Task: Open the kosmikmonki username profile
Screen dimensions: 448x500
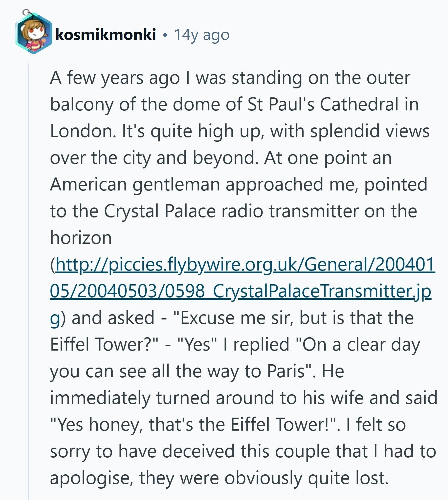Action: pyautogui.click(x=106, y=35)
